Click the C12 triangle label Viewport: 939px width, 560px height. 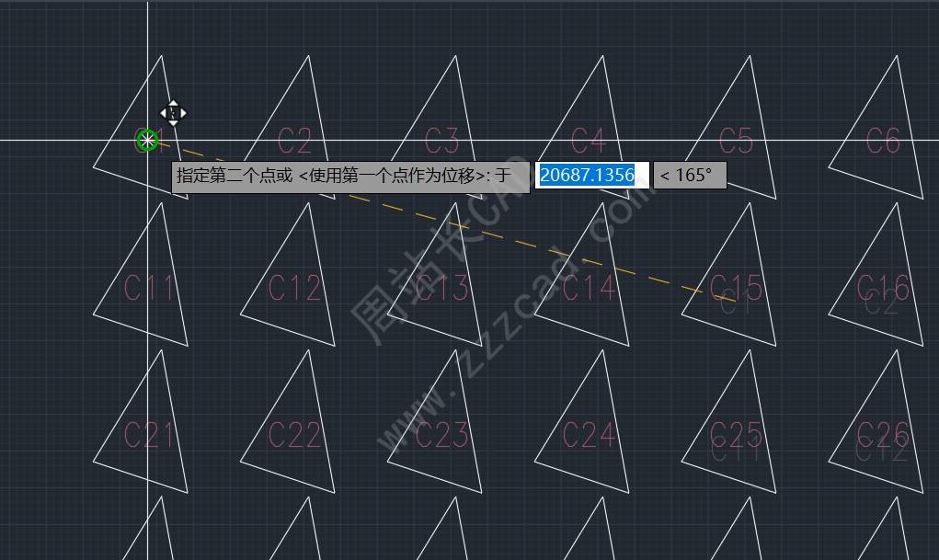pyautogui.click(x=294, y=288)
